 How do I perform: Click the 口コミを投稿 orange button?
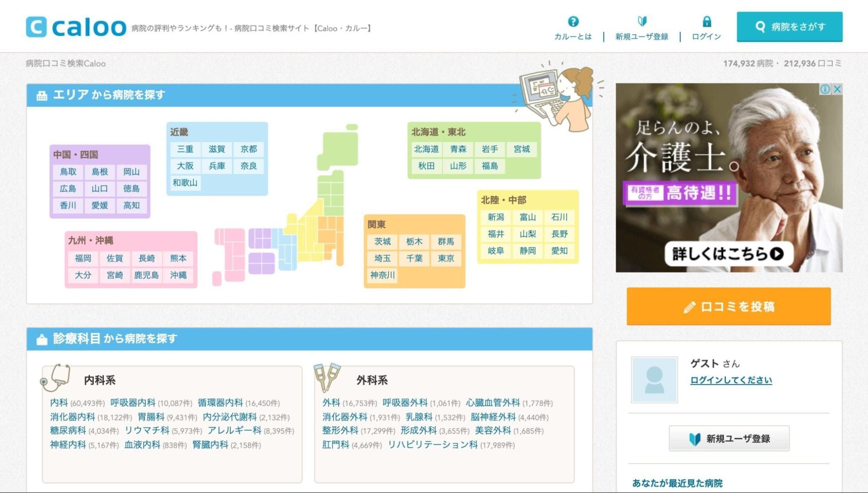point(729,306)
